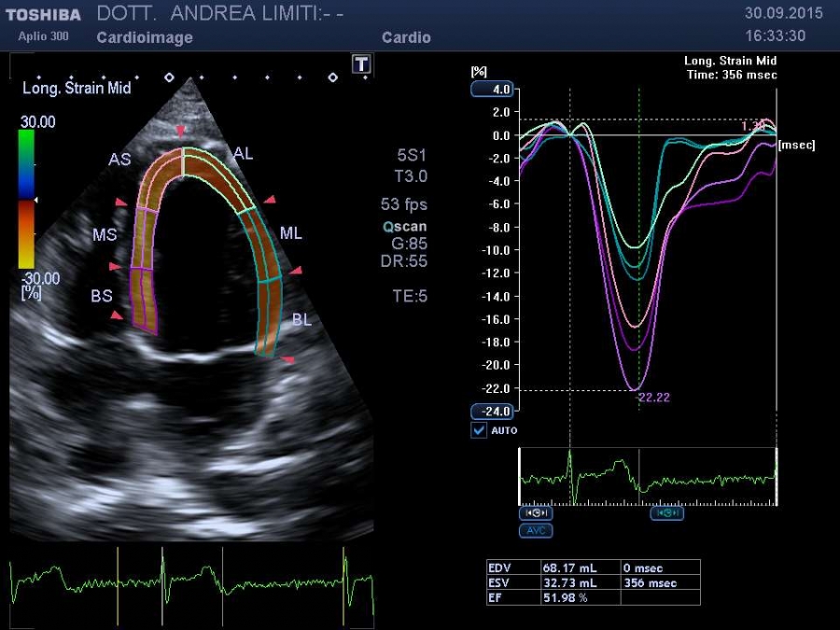Click the T icon above the ultrasound image
This screenshot has height=630, width=840.
click(361, 63)
